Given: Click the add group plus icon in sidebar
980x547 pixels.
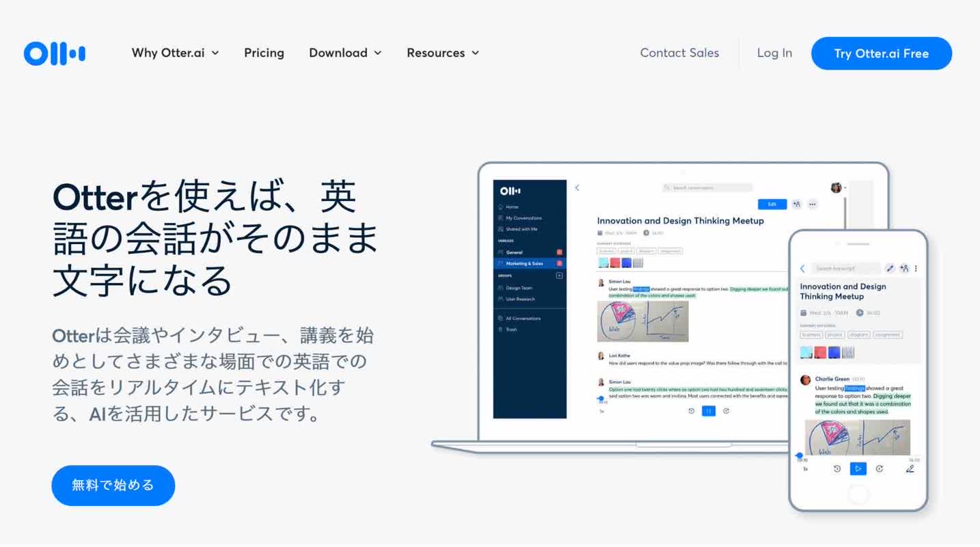Looking at the screenshot, I should 559,276.
